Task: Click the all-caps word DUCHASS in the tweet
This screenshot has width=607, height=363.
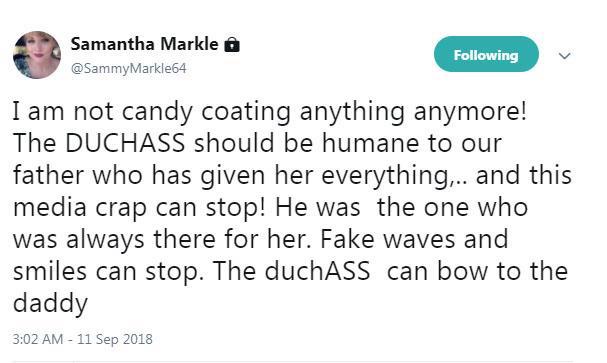Action: (x=125, y=143)
